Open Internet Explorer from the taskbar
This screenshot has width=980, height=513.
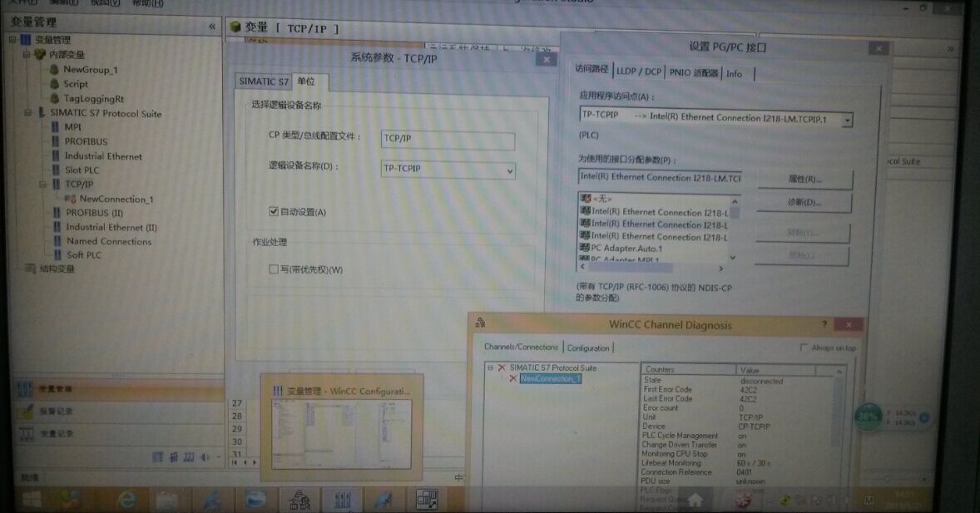pyautogui.click(x=128, y=500)
